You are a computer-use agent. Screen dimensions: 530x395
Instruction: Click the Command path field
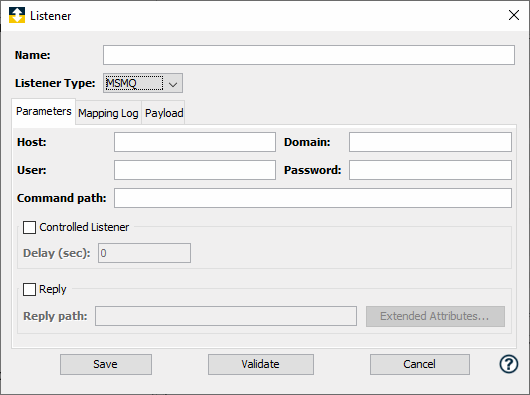click(313, 198)
